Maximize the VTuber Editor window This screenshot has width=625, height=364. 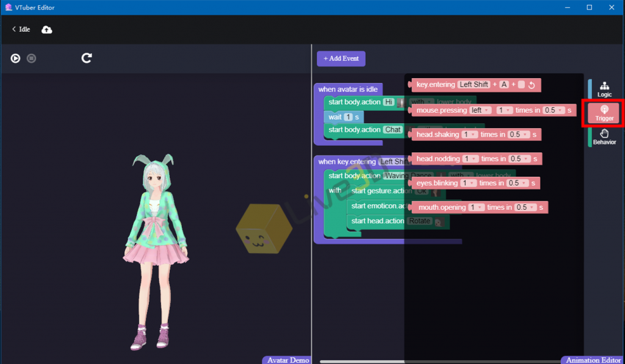589,7
